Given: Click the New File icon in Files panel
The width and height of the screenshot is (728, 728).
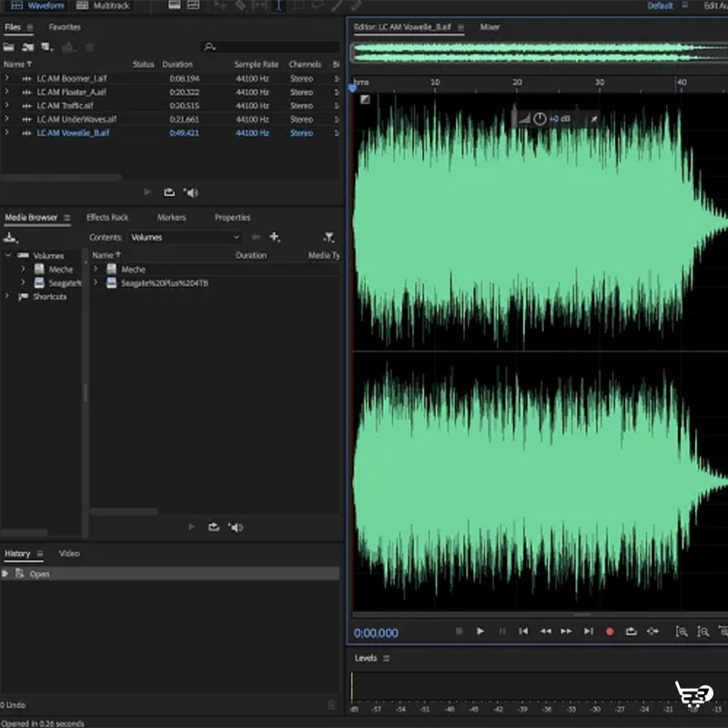Looking at the screenshot, I should [46, 47].
